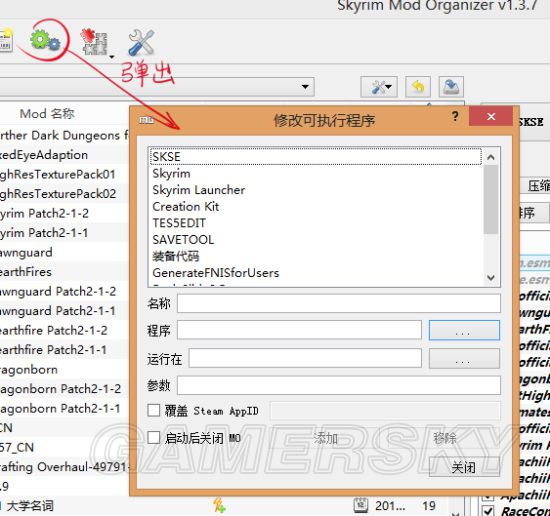The height and width of the screenshot is (516, 550).
Task: Click browse button next to 程序 field
Action: pyautogui.click(x=464, y=330)
